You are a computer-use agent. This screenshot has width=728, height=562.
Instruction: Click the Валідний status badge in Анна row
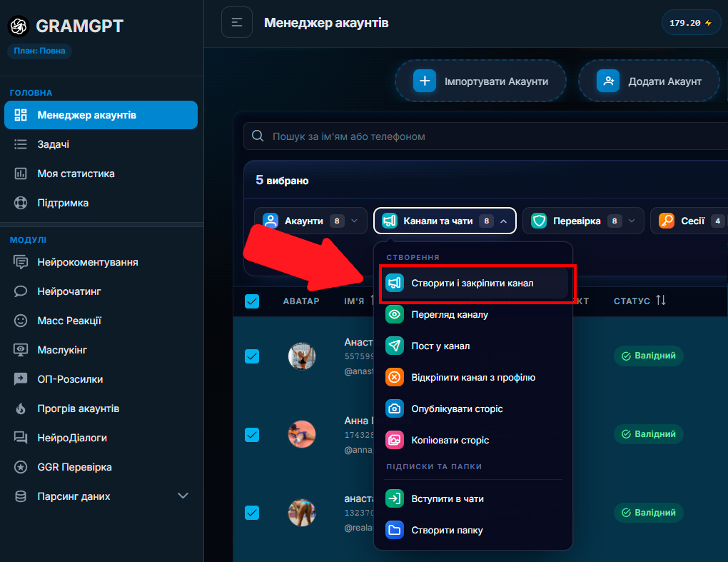point(649,434)
